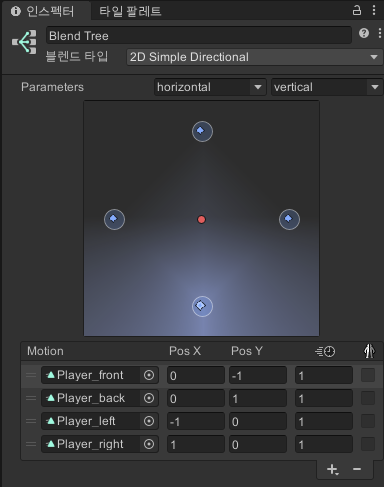
Task: Toggle mirror checkbox for Player_right
Action: (x=368, y=444)
